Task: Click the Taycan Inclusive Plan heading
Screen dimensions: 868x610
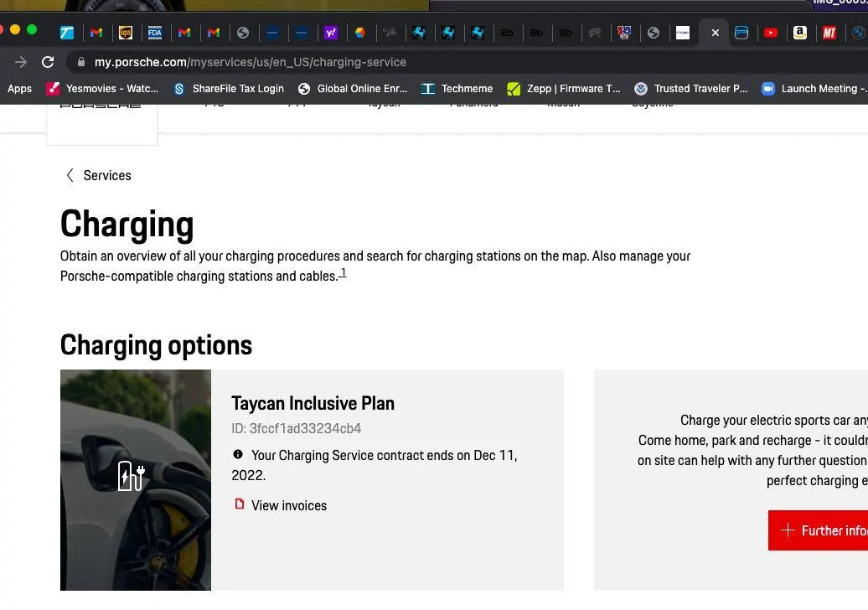Action: (313, 403)
